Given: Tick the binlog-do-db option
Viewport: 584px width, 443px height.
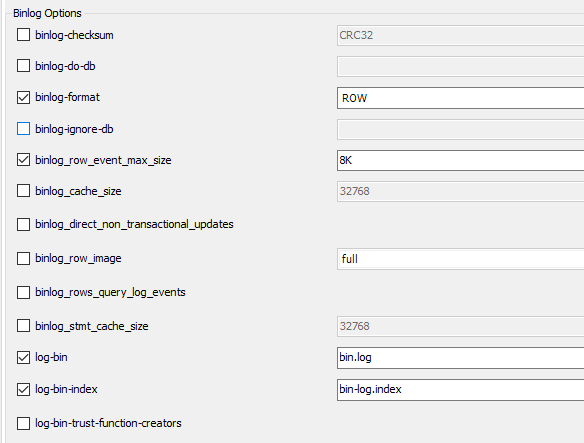Looking at the screenshot, I should (x=23, y=66).
